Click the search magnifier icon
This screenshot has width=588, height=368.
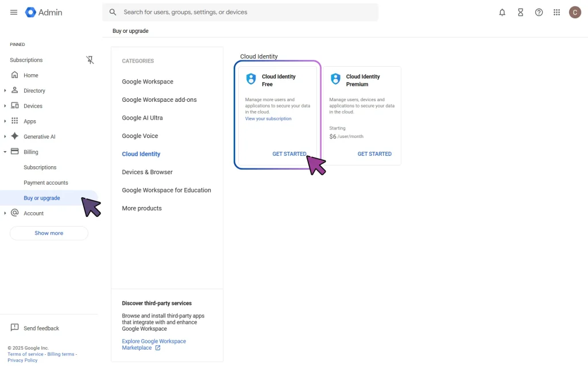coord(113,12)
